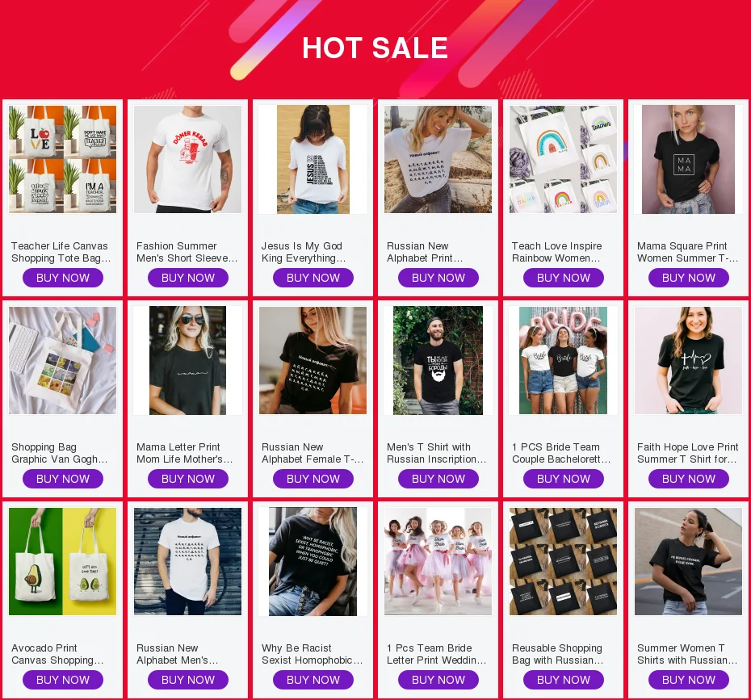Image resolution: width=751 pixels, height=700 pixels.
Task: Select the Bride Team bachelorette shirts photo
Action: [564, 361]
